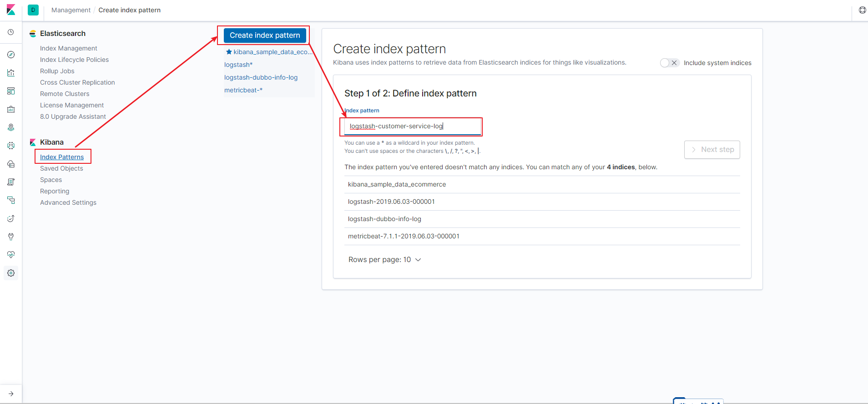This screenshot has height=404, width=868.
Task: Click the Create index pattern button
Action: coord(265,35)
